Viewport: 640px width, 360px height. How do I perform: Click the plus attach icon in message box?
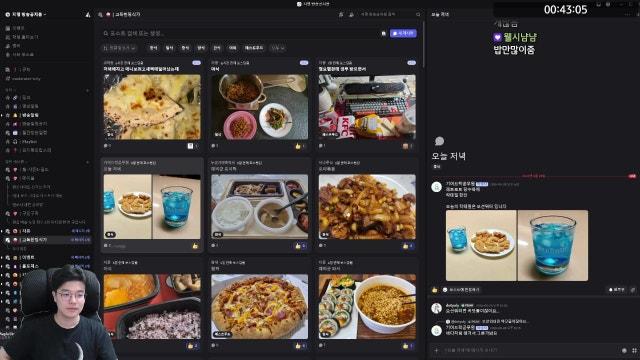point(436,350)
